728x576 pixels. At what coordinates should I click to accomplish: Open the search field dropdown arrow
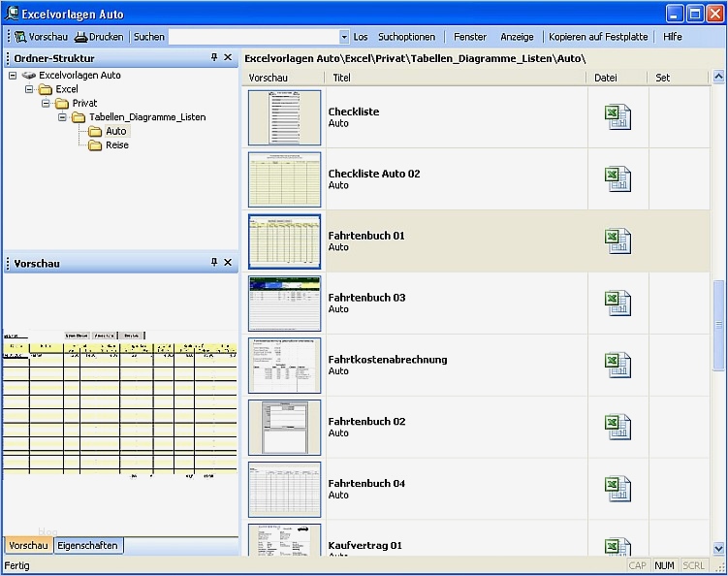click(344, 37)
